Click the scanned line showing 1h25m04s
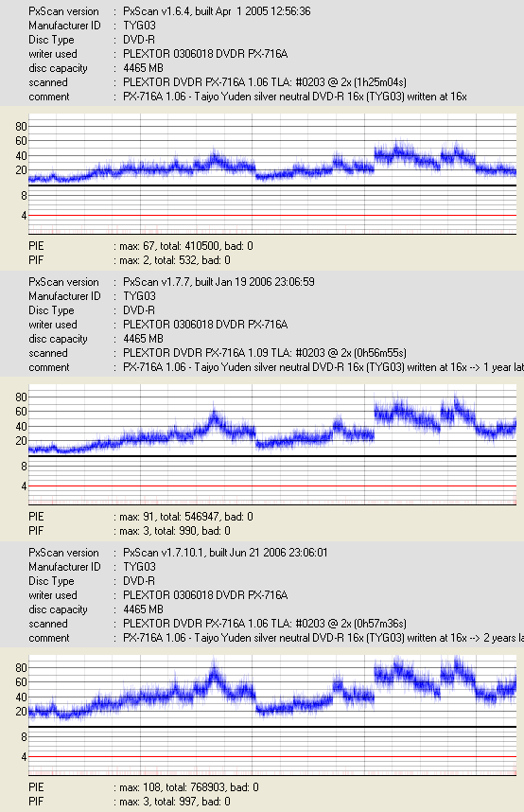This screenshot has height=812, width=524. pyautogui.click(x=265, y=82)
